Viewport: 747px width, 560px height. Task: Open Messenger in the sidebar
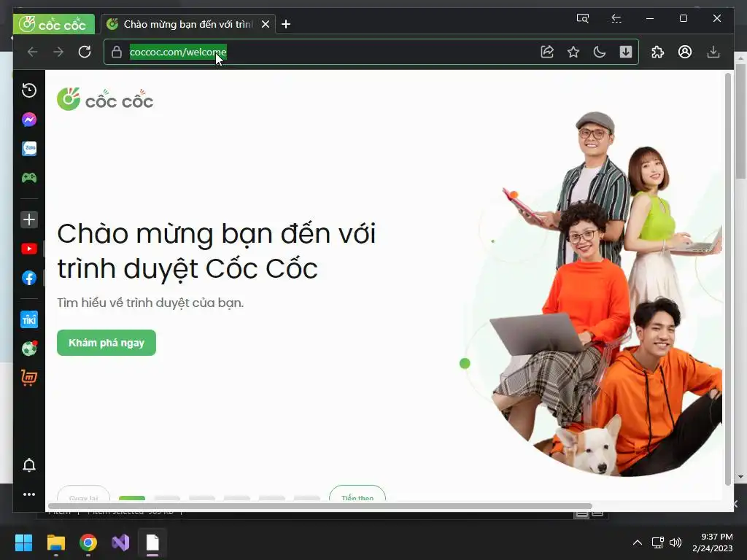coord(29,120)
